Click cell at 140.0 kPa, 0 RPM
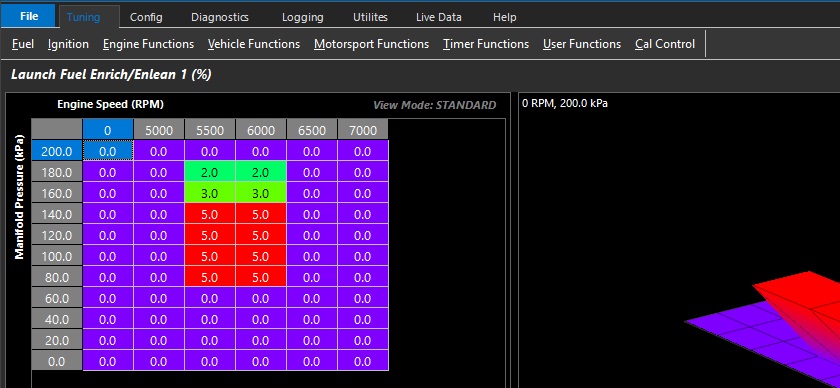Viewport: 840px width, 388px height. coord(108,214)
